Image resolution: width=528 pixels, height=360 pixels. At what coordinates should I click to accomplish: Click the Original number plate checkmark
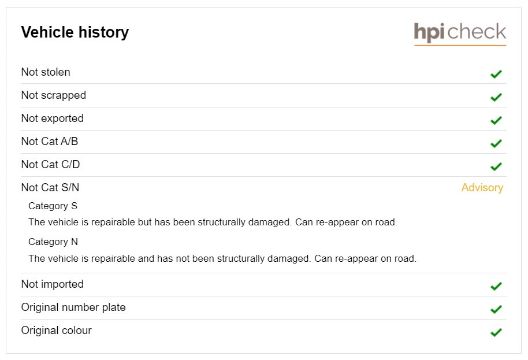click(496, 309)
